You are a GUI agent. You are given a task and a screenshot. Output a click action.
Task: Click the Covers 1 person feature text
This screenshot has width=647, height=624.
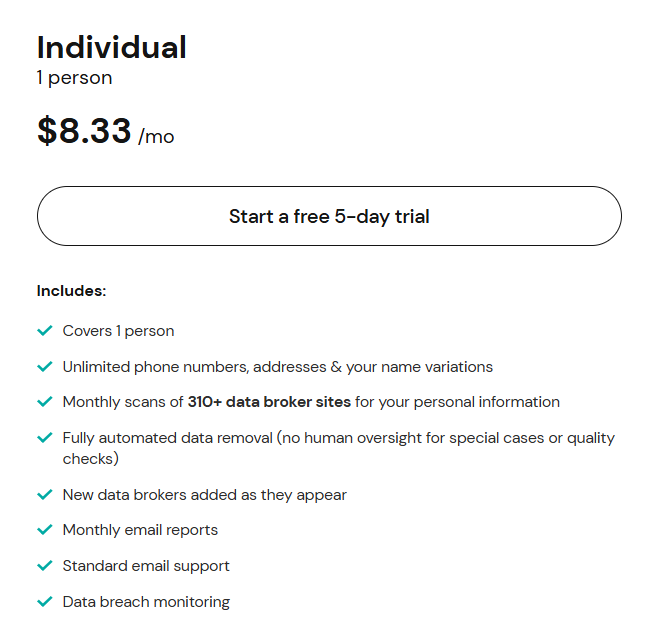click(118, 331)
